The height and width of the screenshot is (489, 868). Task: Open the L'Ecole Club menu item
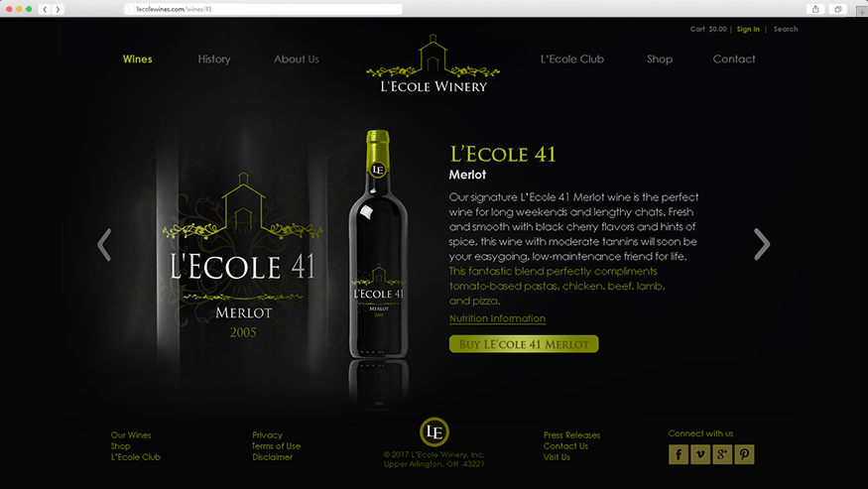[571, 60]
